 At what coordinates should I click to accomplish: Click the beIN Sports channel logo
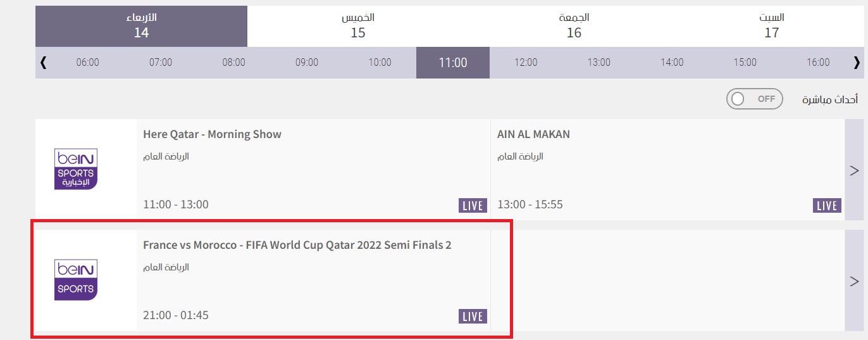coord(76,280)
